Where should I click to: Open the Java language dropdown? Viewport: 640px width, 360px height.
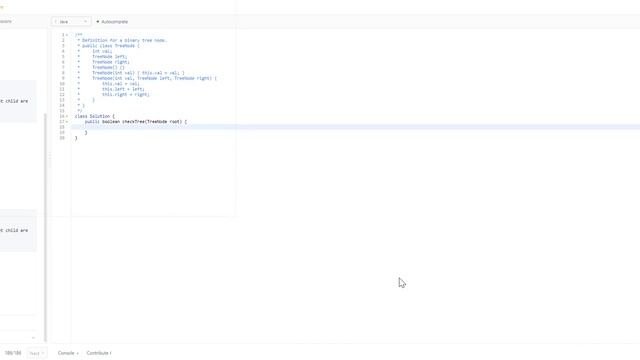pyautogui.click(x=71, y=22)
